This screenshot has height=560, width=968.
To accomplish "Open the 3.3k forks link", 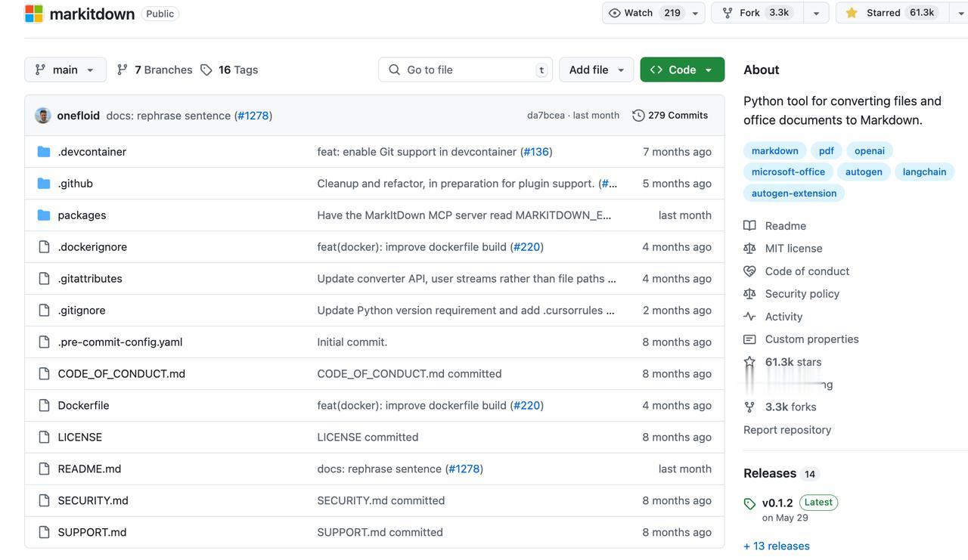I will 791,407.
